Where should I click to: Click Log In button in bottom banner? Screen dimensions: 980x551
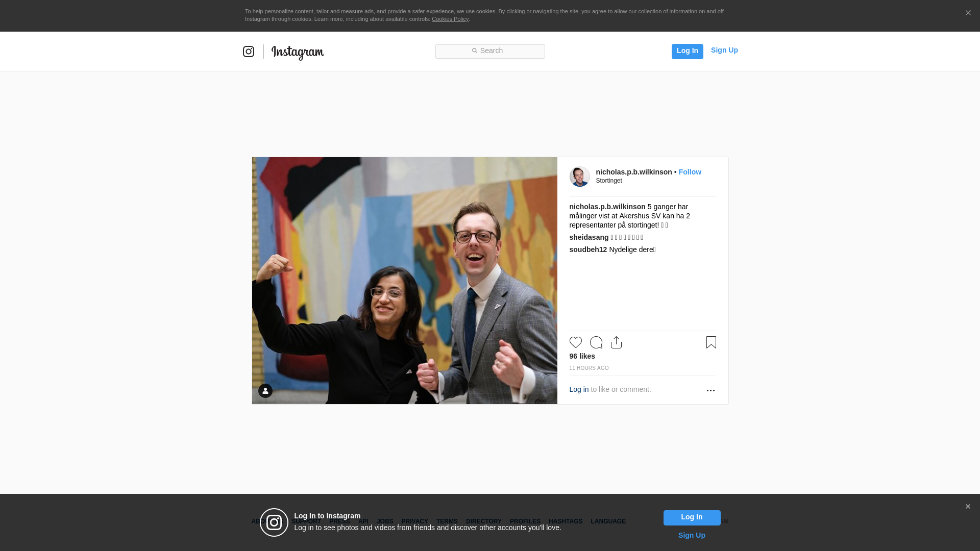(x=692, y=518)
